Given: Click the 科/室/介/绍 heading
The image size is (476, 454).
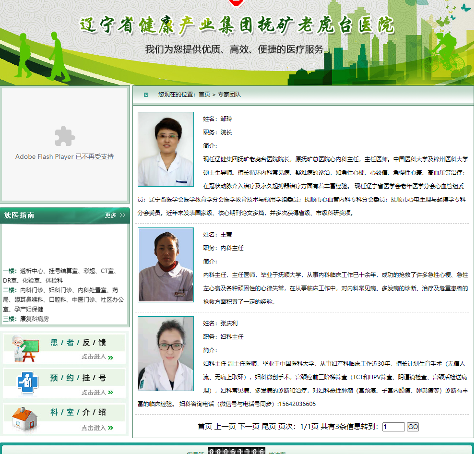Looking at the screenshot, I should [78, 412].
